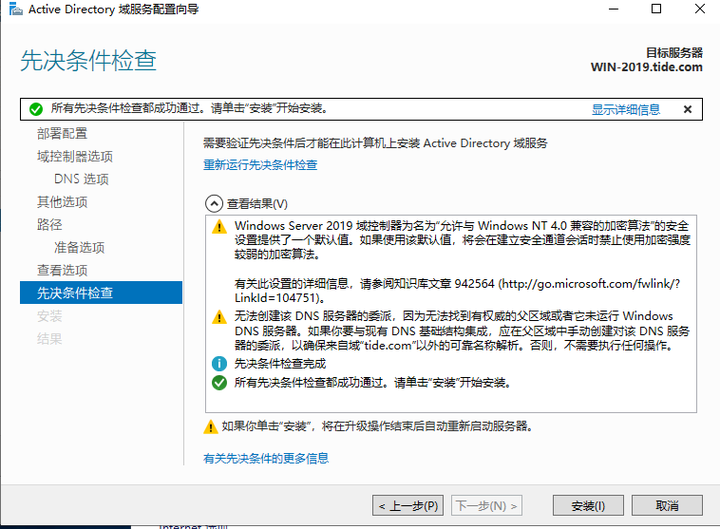Dismiss the green success notification bar
This screenshot has width=720, height=529.
(687, 109)
